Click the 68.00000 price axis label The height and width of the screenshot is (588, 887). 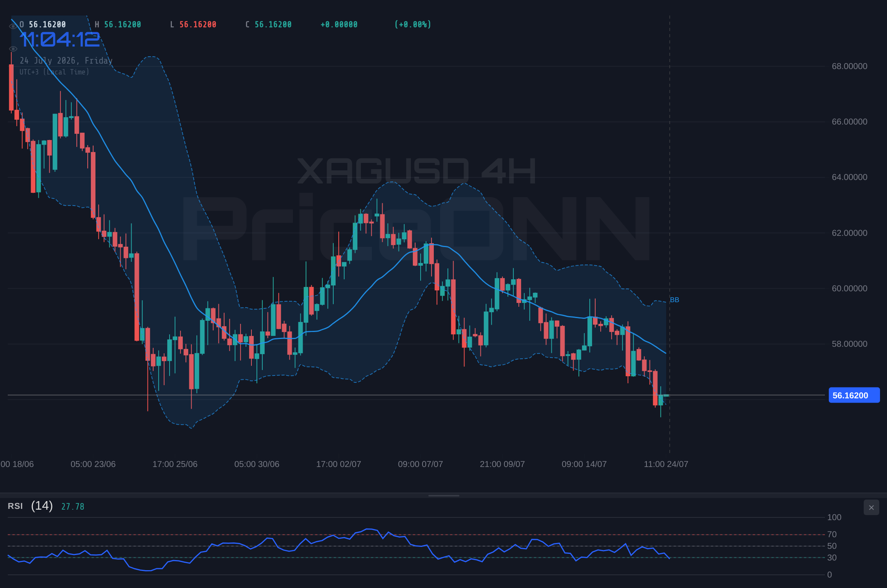tap(849, 66)
